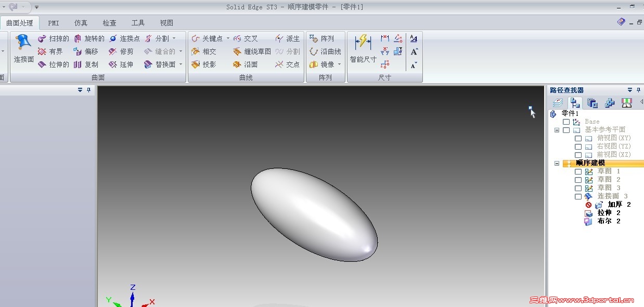Click the 相交 intersection curve tool
Viewport: 644px width, 307px height.
[x=203, y=51]
